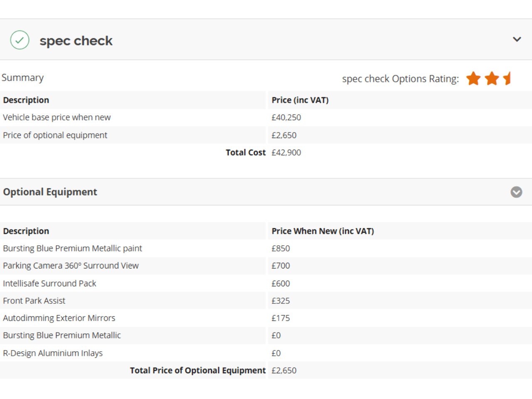Click the Optional Equipment heading
The height and width of the screenshot is (399, 532).
tap(50, 192)
